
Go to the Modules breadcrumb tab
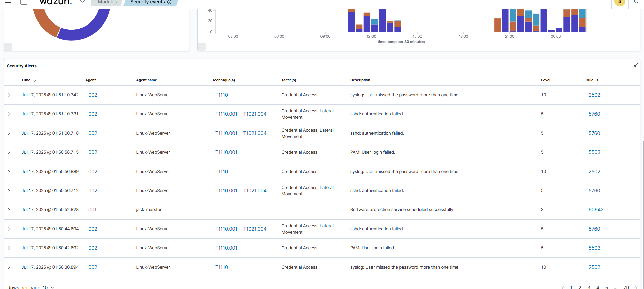[x=107, y=2]
